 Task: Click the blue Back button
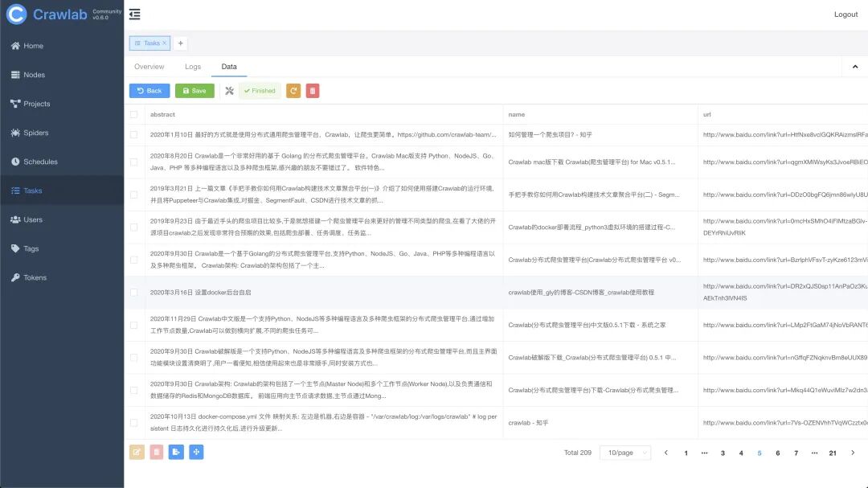149,91
